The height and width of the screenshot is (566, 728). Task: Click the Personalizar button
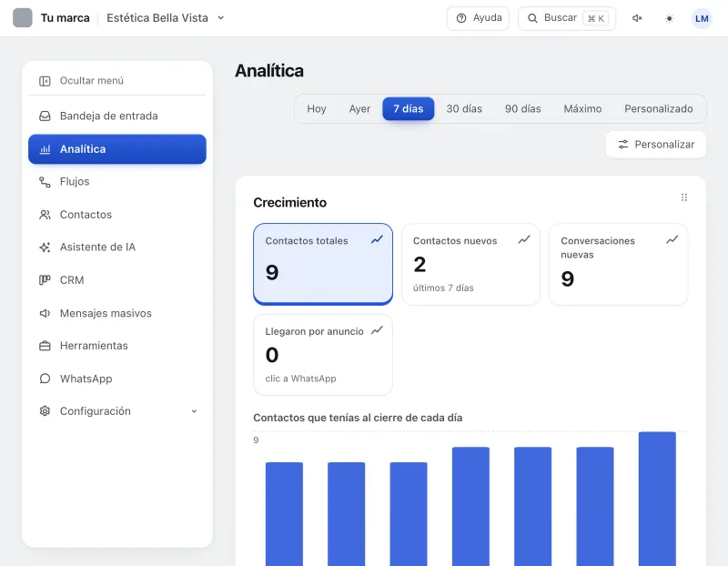pyautogui.click(x=655, y=145)
